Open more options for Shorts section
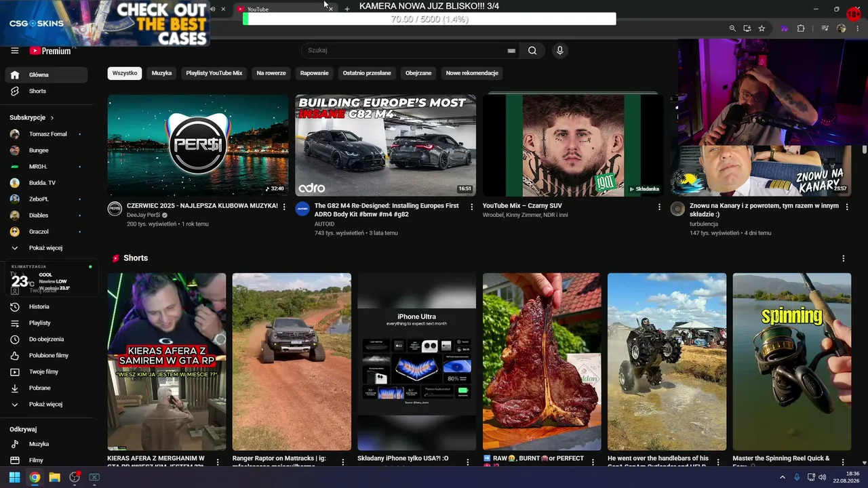The image size is (868, 488). coord(844,258)
